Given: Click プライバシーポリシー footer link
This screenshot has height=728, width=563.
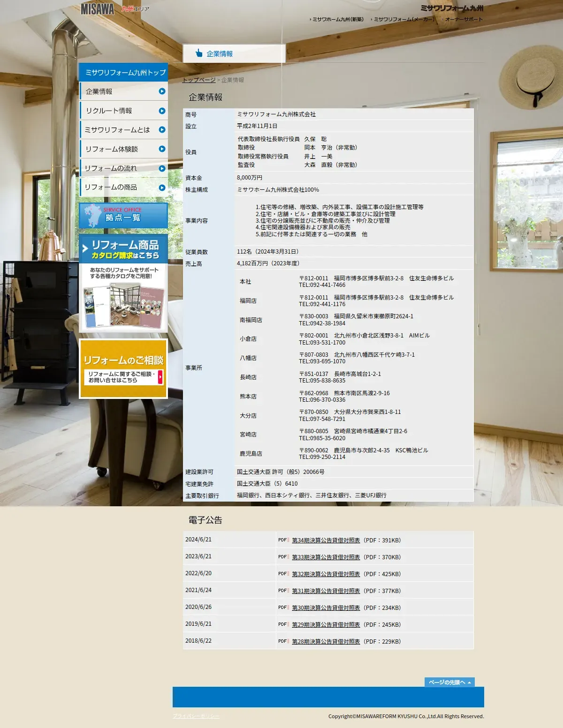Looking at the screenshot, I should click(x=196, y=716).
